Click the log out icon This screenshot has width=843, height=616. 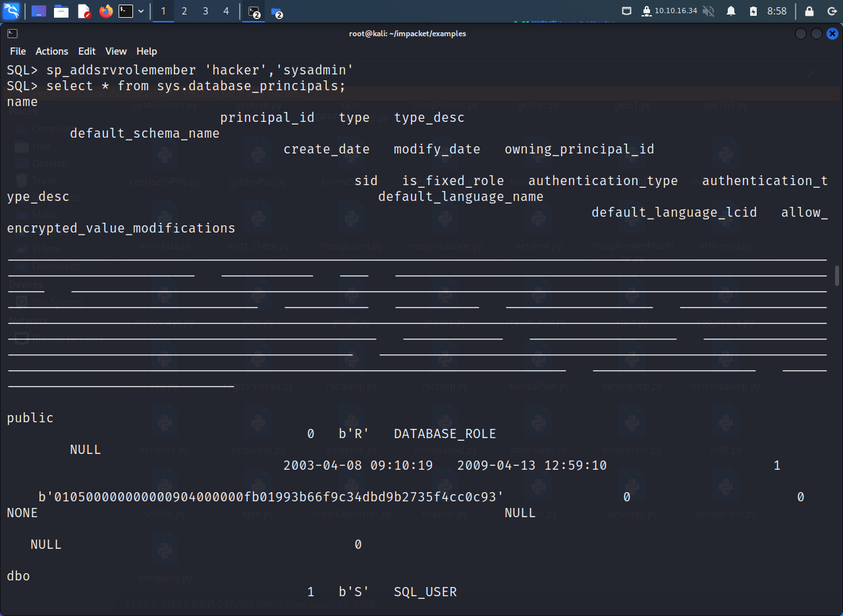click(x=831, y=11)
